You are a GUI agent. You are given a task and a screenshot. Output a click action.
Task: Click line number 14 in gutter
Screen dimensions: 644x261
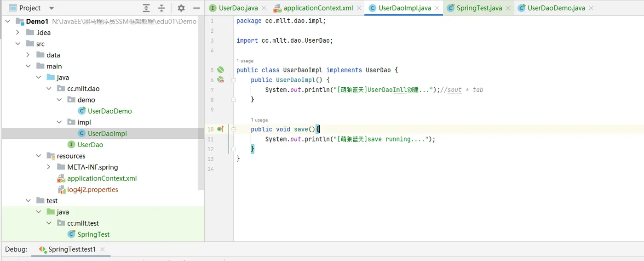211,169
